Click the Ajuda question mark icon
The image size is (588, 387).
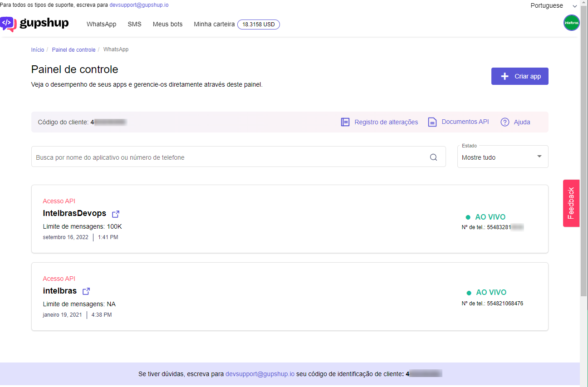coord(505,122)
